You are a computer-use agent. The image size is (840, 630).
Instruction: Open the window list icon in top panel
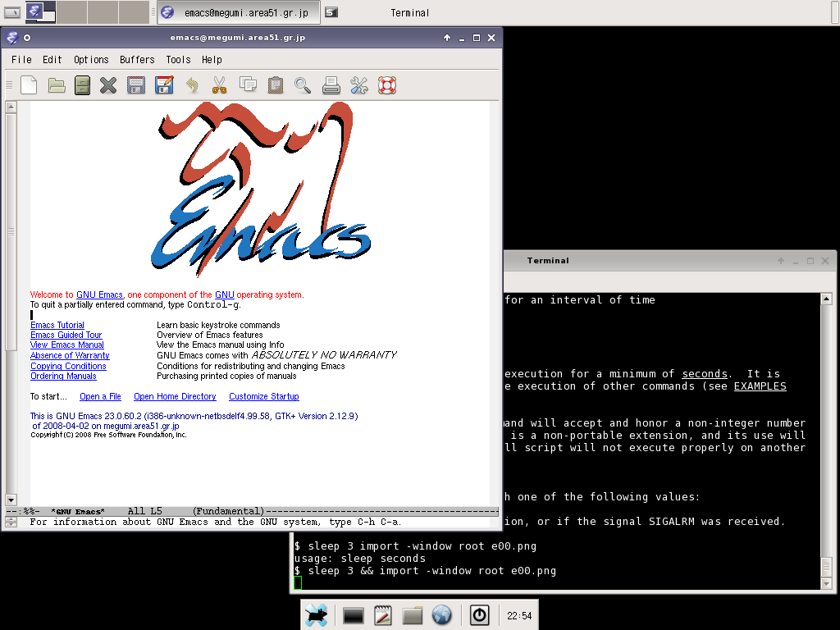click(x=11, y=12)
